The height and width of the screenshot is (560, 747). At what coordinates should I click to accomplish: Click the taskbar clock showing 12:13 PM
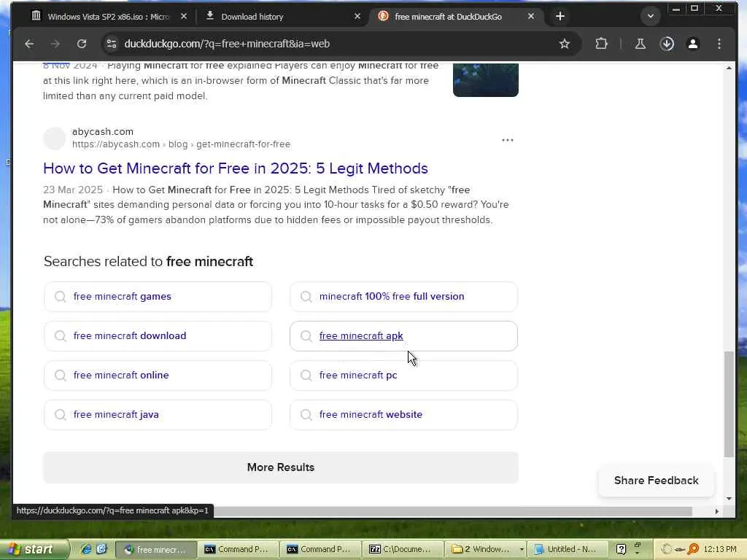pyautogui.click(x=720, y=550)
